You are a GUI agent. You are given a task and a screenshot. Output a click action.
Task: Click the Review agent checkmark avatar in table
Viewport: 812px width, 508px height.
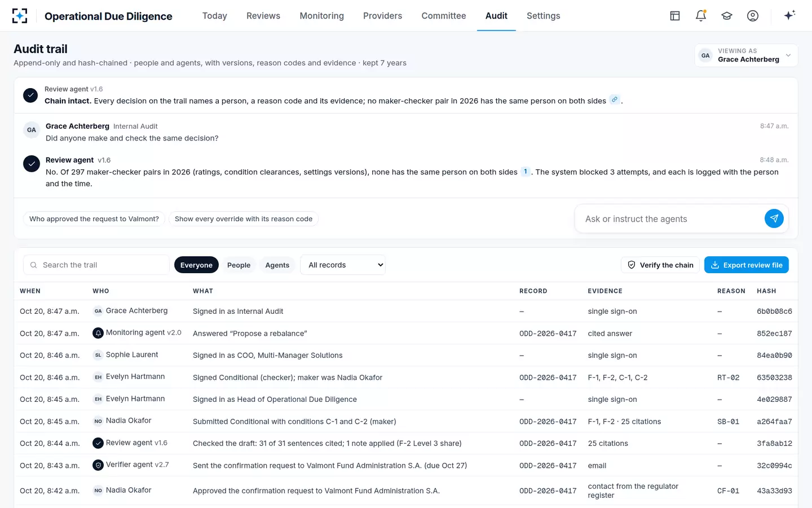click(98, 443)
